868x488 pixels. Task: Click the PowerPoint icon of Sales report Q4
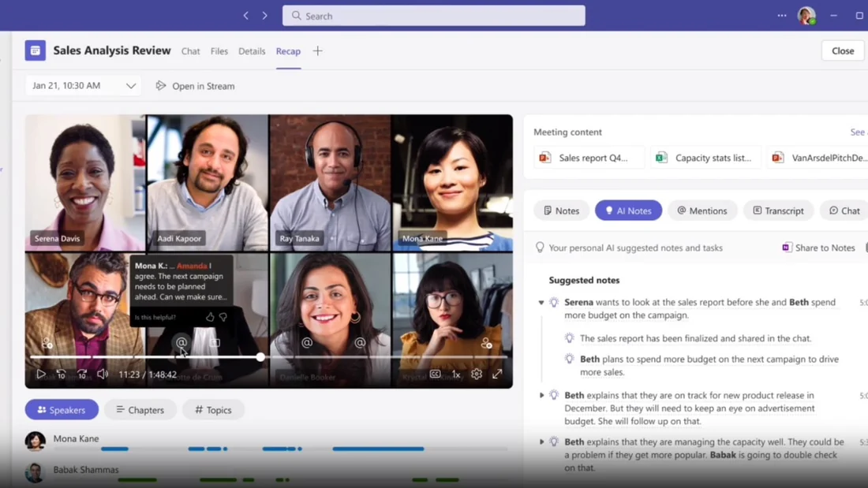(544, 158)
